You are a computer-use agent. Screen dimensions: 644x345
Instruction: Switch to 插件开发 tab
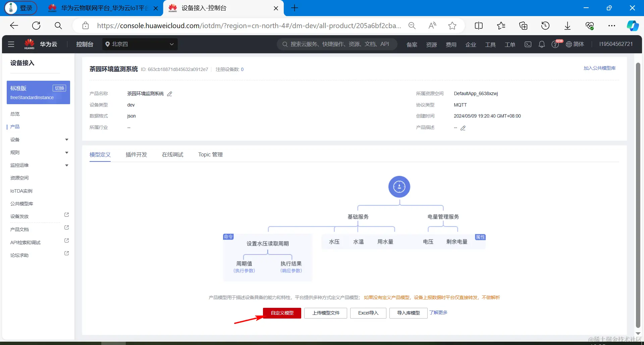[x=136, y=154]
